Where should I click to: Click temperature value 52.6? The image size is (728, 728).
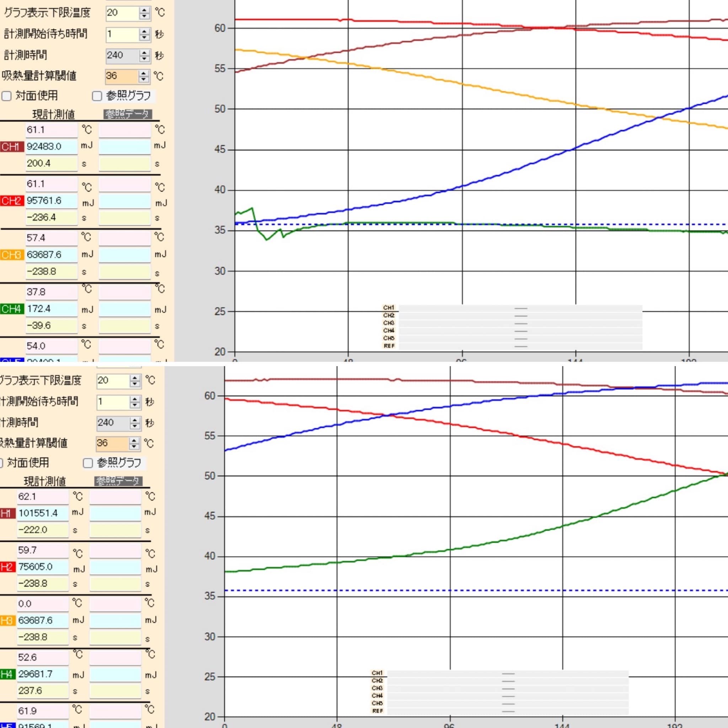(43, 658)
